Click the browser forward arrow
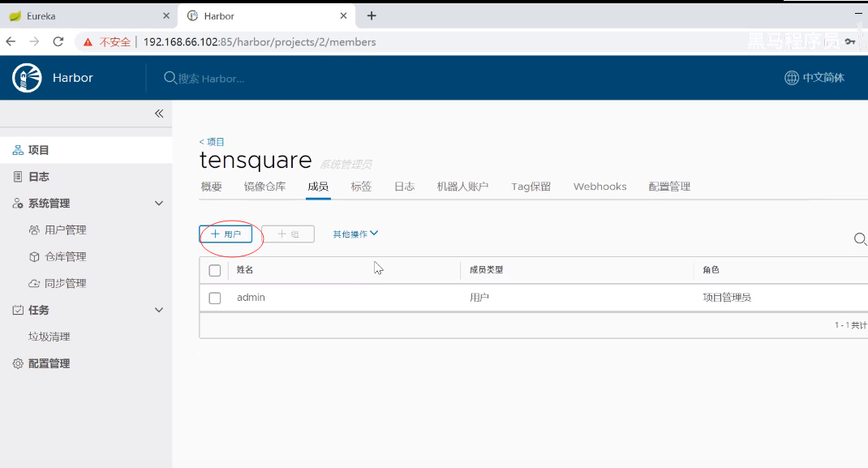This screenshot has width=868, height=468. click(x=34, y=41)
